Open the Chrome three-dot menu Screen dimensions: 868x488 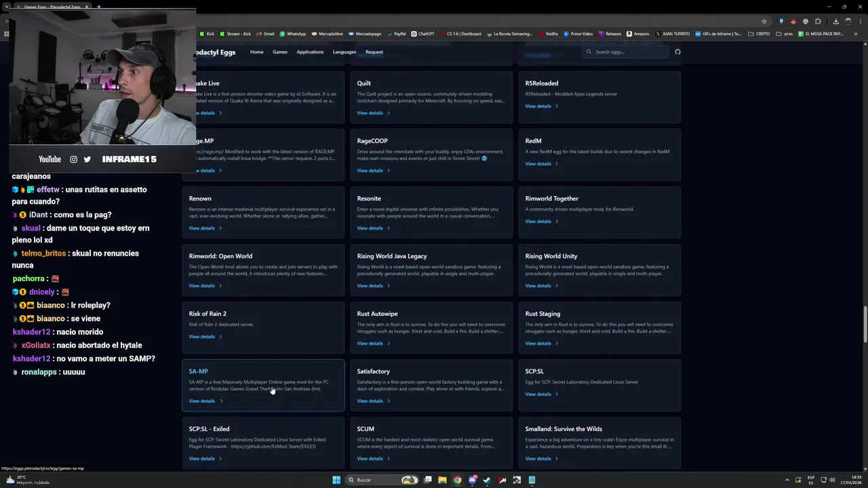click(x=859, y=21)
